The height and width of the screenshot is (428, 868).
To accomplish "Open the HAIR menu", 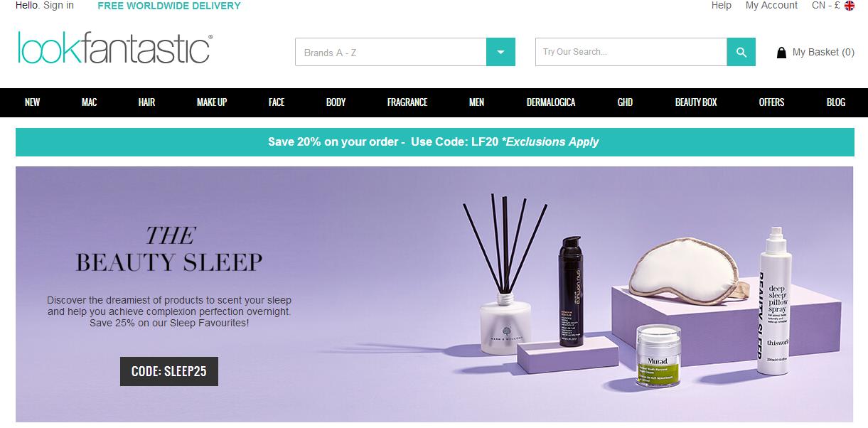I will 146,102.
